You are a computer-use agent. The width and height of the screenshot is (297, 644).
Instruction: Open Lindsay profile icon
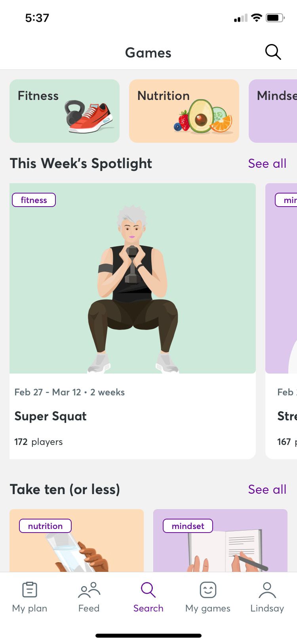pyautogui.click(x=267, y=590)
